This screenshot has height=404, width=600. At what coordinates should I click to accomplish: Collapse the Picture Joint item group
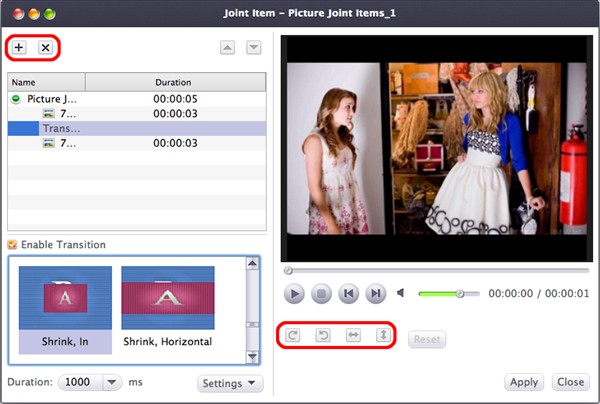(x=16, y=99)
